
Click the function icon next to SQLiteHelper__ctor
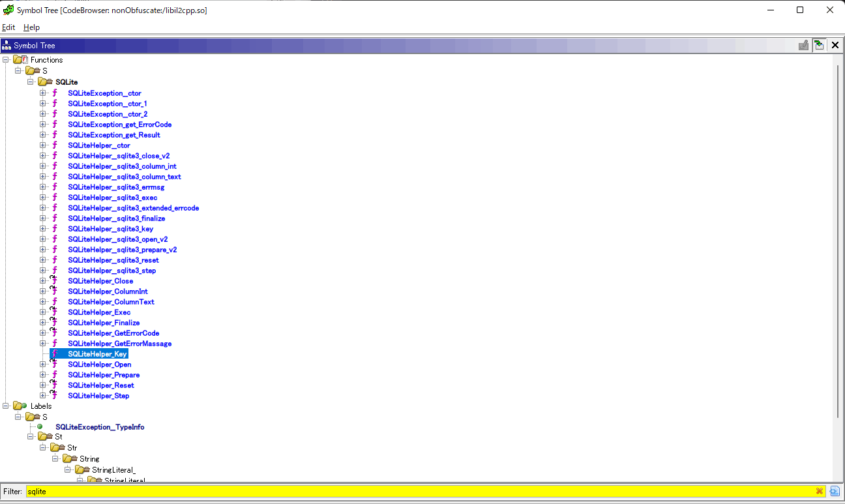55,145
